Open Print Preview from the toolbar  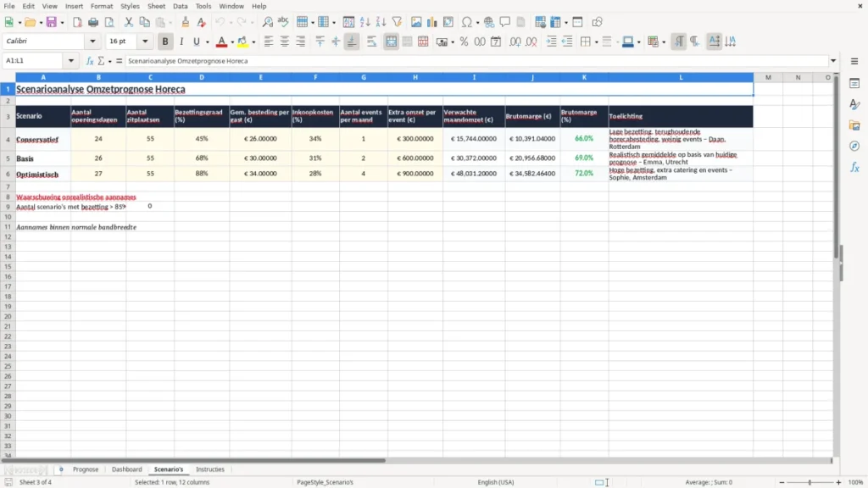tap(109, 22)
